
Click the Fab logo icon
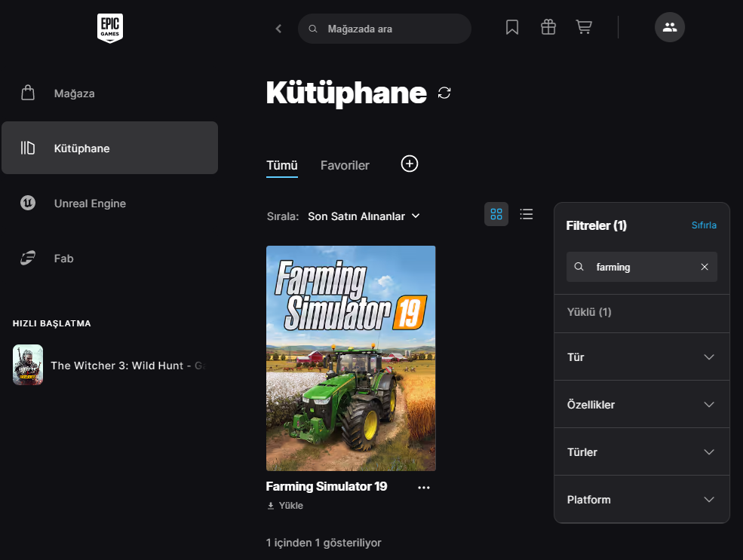[x=28, y=258]
